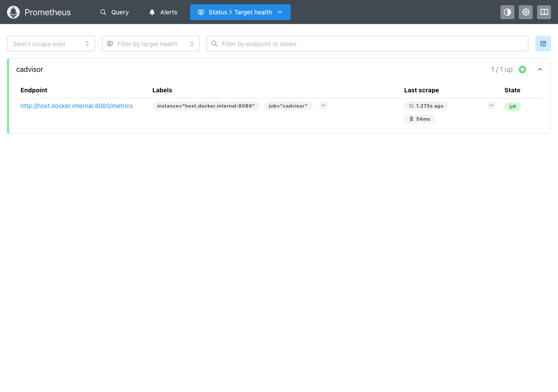Click the green health ring for cadvisor
The height and width of the screenshot is (392, 558).
click(522, 69)
